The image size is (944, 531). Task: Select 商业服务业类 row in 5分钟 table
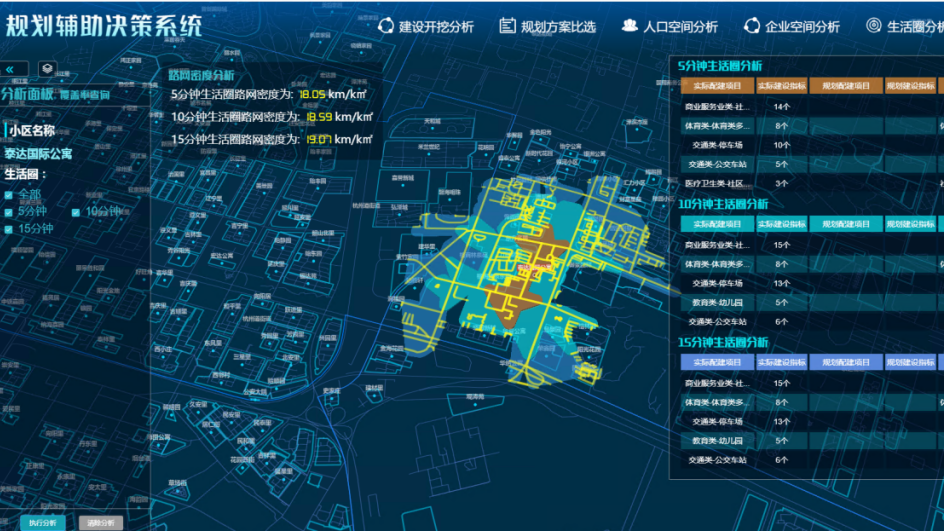710,106
